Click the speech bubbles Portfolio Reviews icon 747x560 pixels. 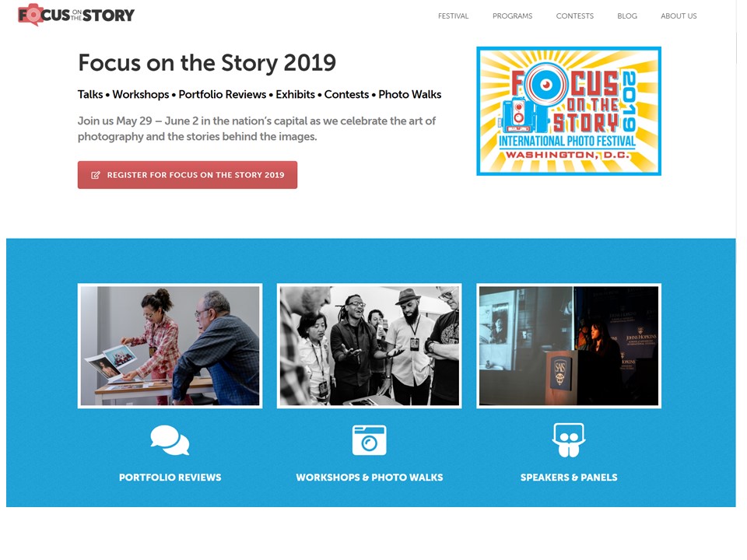(x=170, y=440)
